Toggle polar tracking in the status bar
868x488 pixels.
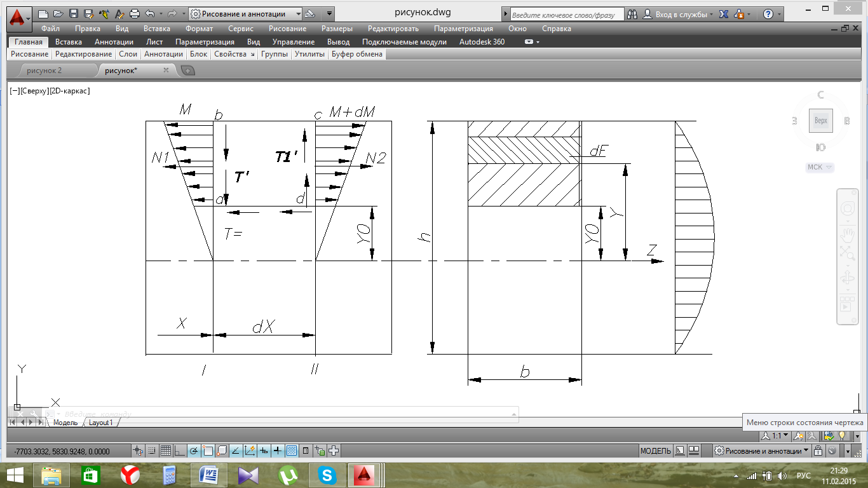tap(194, 451)
